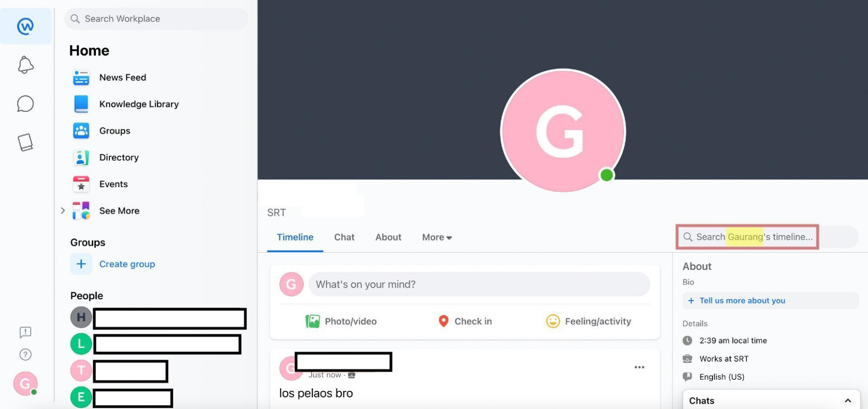Click the Feeling/activity button
The image size is (868, 409).
[589, 322]
